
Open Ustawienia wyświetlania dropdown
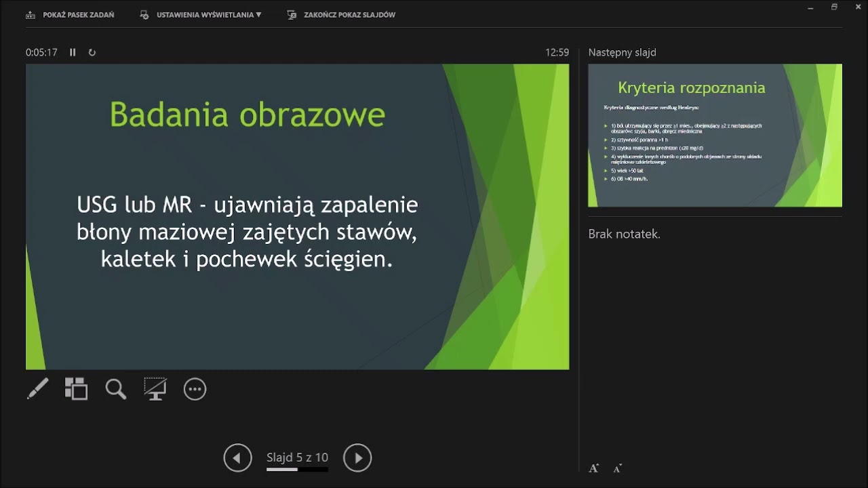coord(201,15)
